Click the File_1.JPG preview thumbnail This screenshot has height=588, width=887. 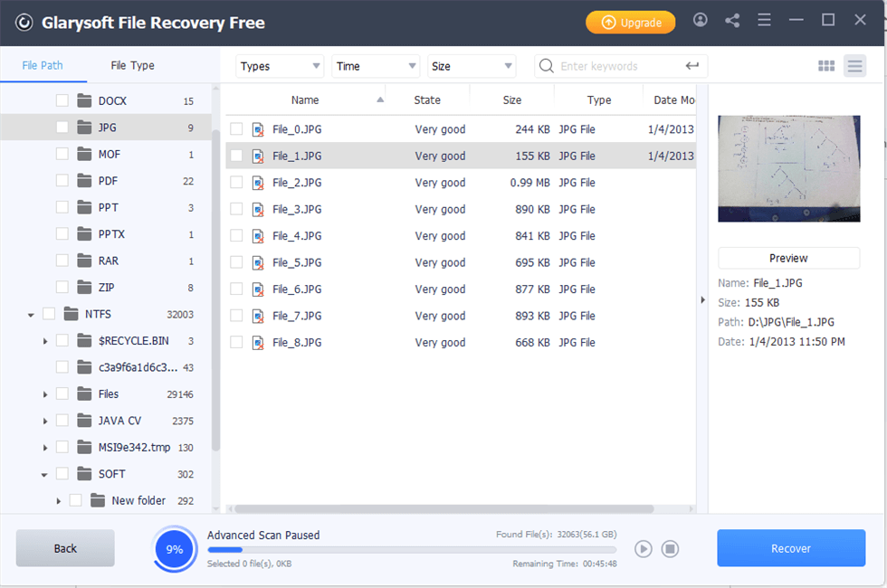point(788,168)
